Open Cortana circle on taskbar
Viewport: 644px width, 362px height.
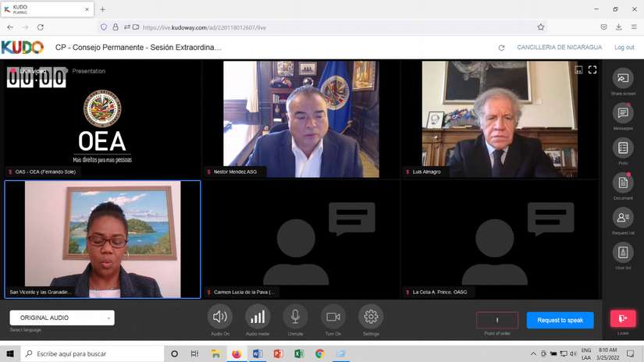click(174, 353)
